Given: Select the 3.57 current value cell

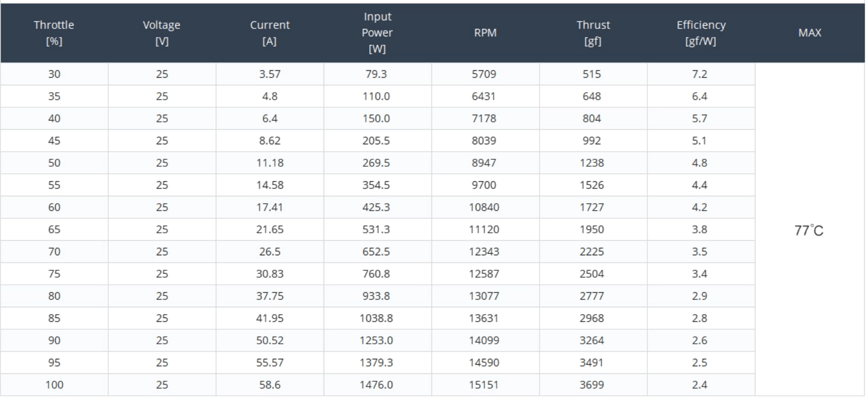Looking at the screenshot, I should click(x=270, y=74).
